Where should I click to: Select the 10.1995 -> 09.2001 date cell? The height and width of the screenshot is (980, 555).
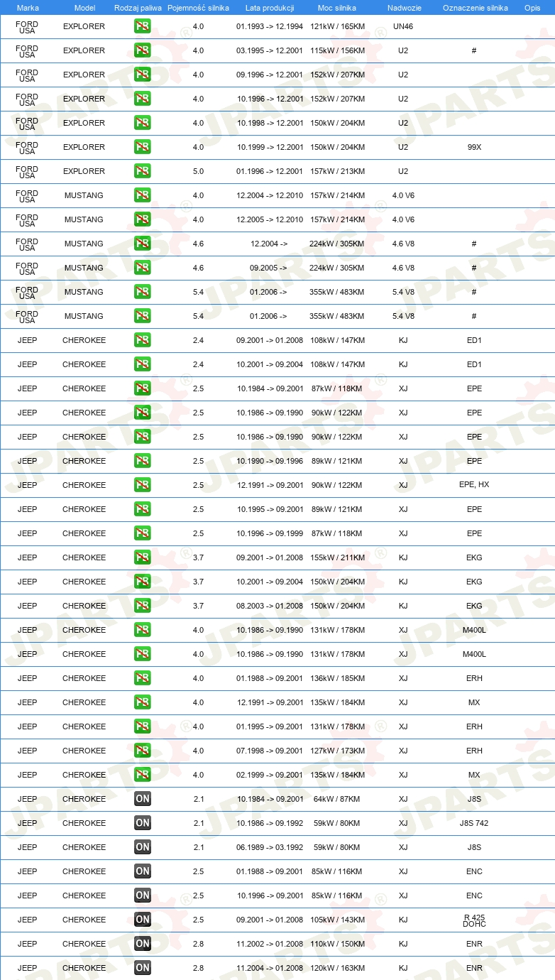(270, 509)
